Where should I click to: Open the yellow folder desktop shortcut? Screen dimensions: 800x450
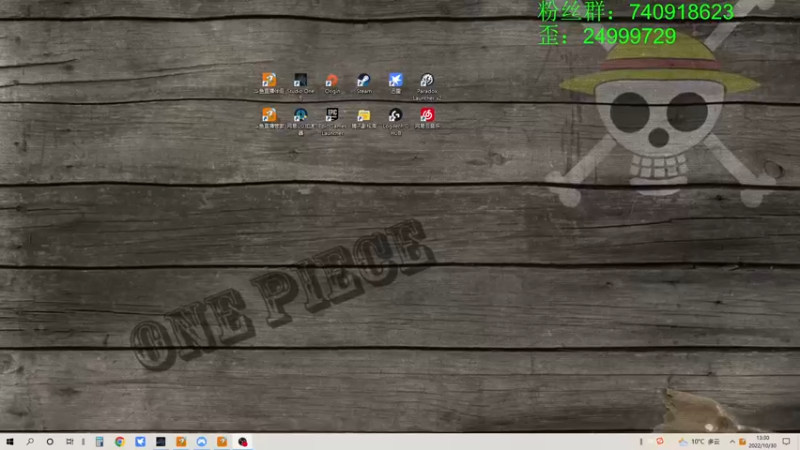click(x=364, y=118)
